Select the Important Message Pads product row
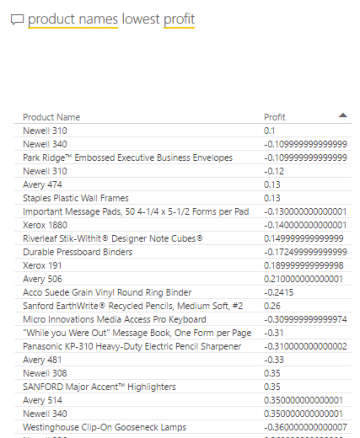This screenshot has height=438, width=360. (x=183, y=212)
